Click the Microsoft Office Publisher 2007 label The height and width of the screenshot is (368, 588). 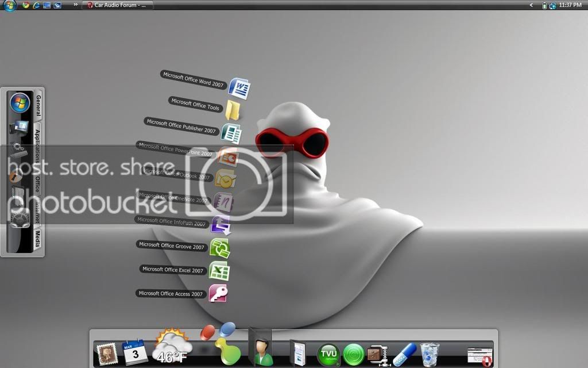coord(181,126)
